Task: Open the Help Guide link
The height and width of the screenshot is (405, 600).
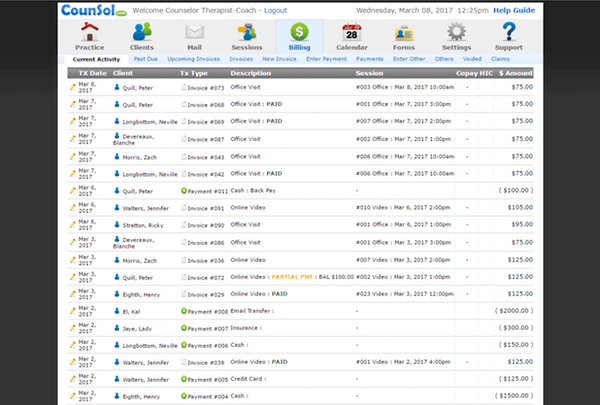Action: tap(514, 10)
